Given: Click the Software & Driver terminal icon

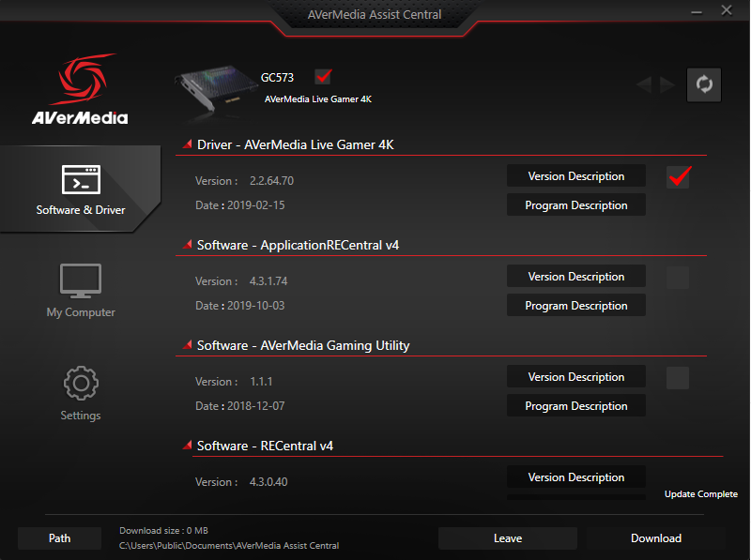Looking at the screenshot, I should 81,179.
